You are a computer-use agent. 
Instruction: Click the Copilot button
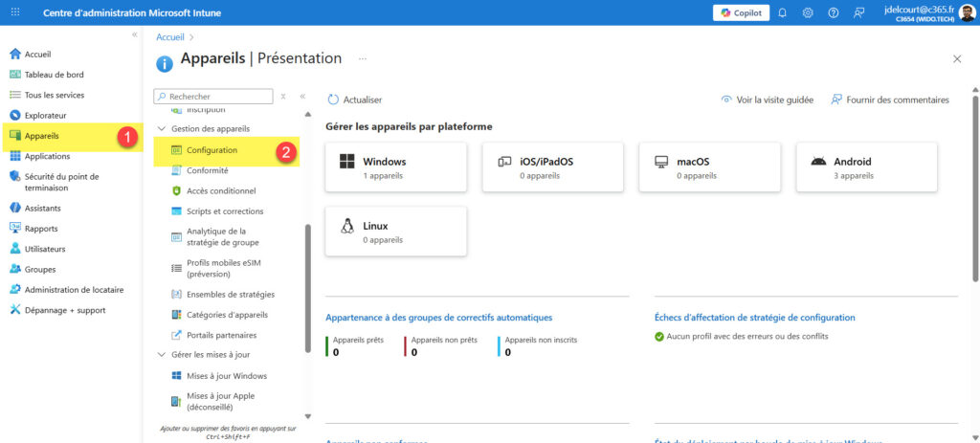pos(741,12)
